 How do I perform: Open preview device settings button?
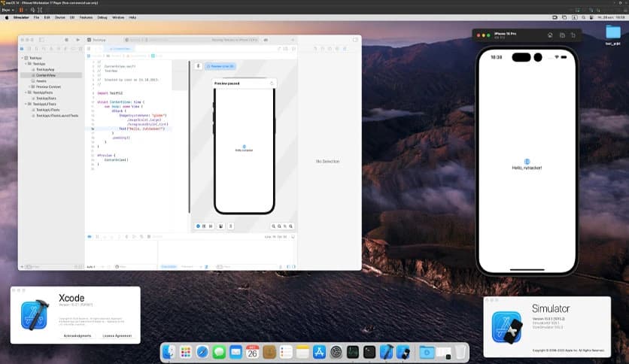[220, 226]
